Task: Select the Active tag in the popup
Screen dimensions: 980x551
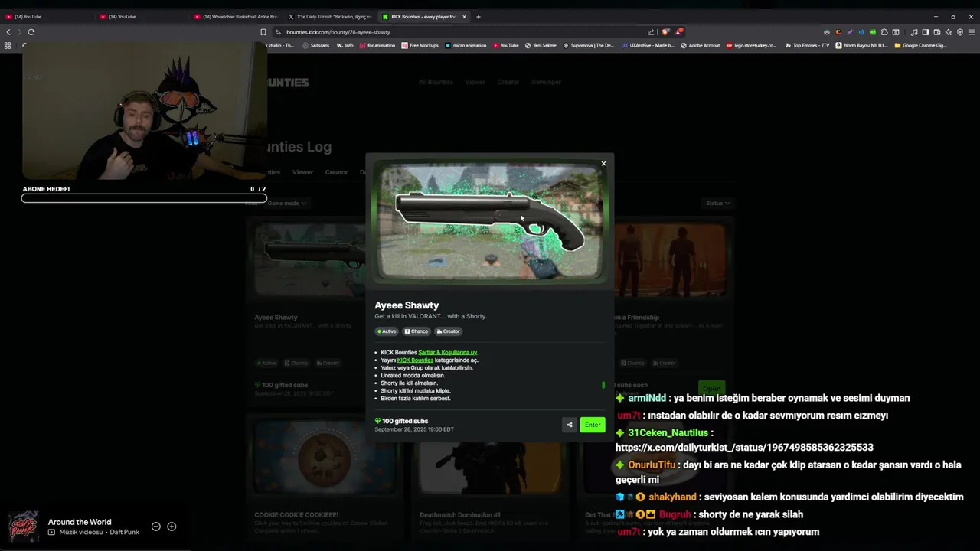Action: (x=387, y=331)
